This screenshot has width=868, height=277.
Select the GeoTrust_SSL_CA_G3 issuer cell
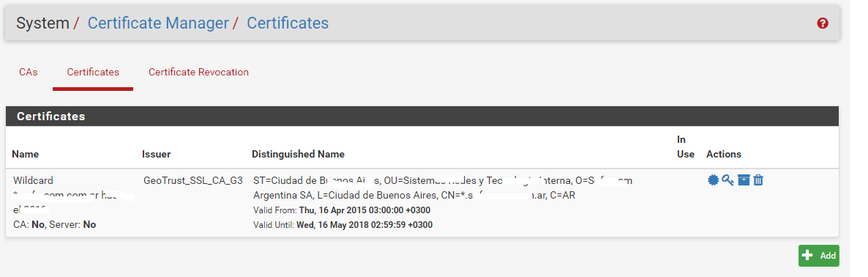click(192, 180)
